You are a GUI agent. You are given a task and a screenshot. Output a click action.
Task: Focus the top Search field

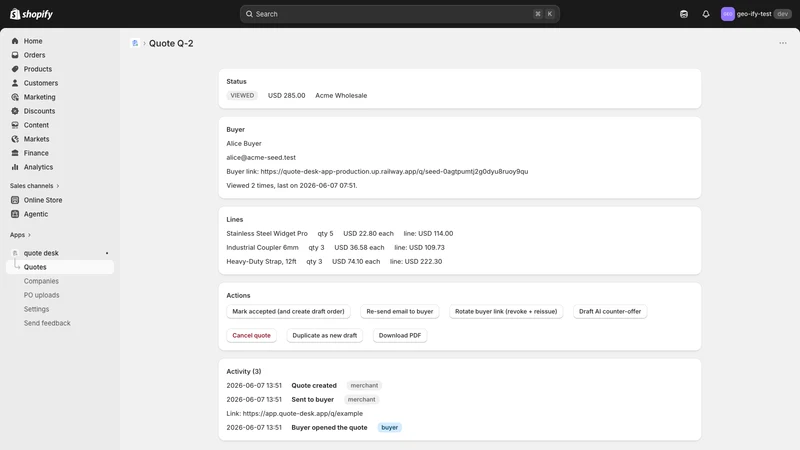tap(399, 14)
